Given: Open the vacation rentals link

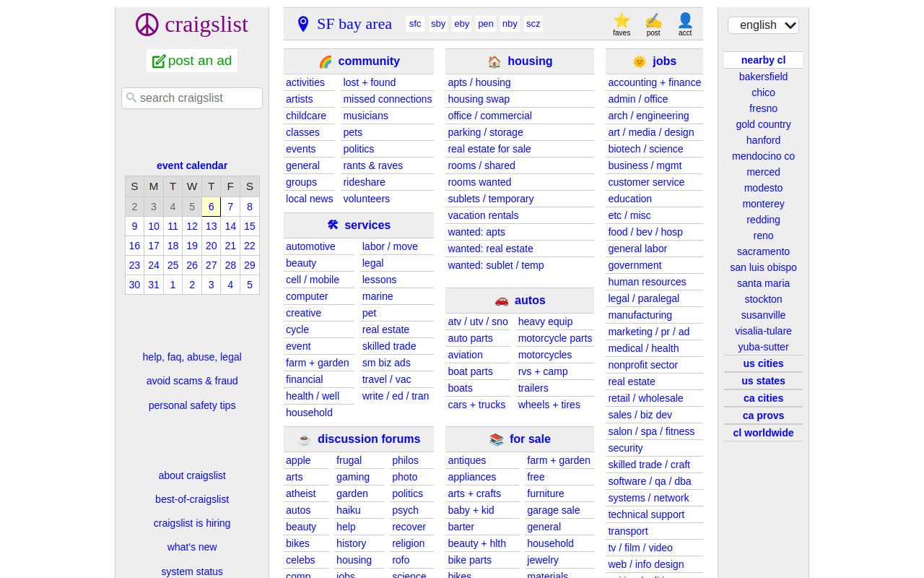Looking at the screenshot, I should click(483, 215).
